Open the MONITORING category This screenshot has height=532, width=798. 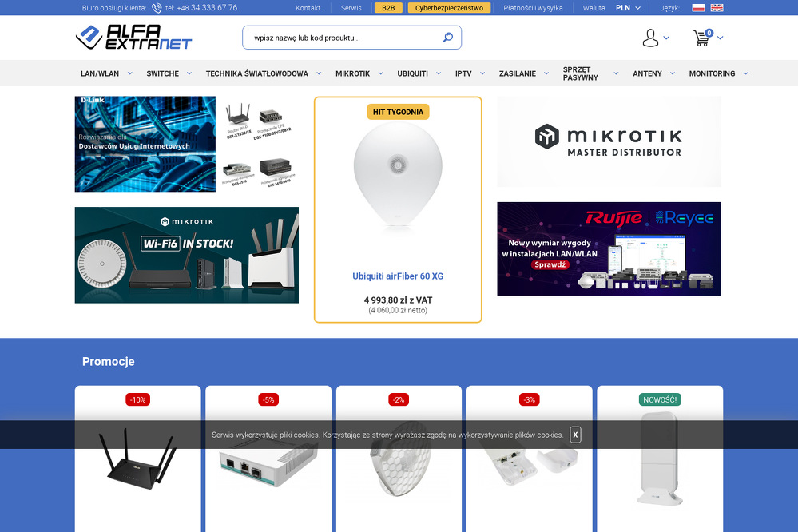pos(712,73)
